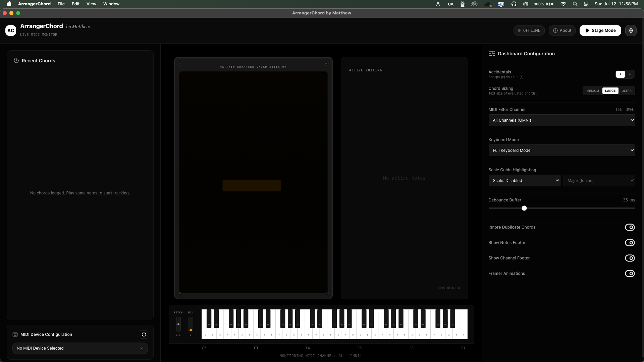
Task: Click the C2 octave label under keyboard
Action: (204, 348)
